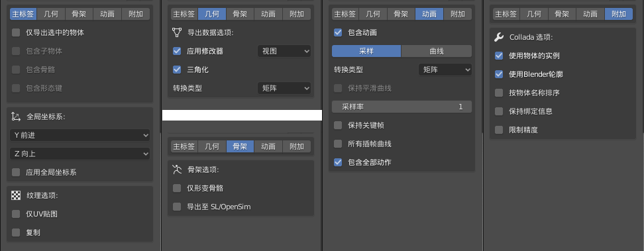Click 几何 tab in the 全局坐标系 panel

(x=51, y=14)
